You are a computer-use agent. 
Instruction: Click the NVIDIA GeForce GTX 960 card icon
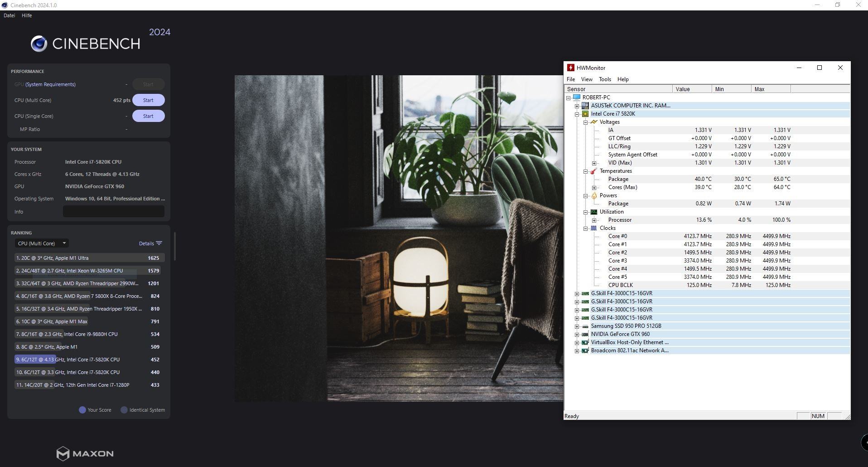tap(585, 334)
